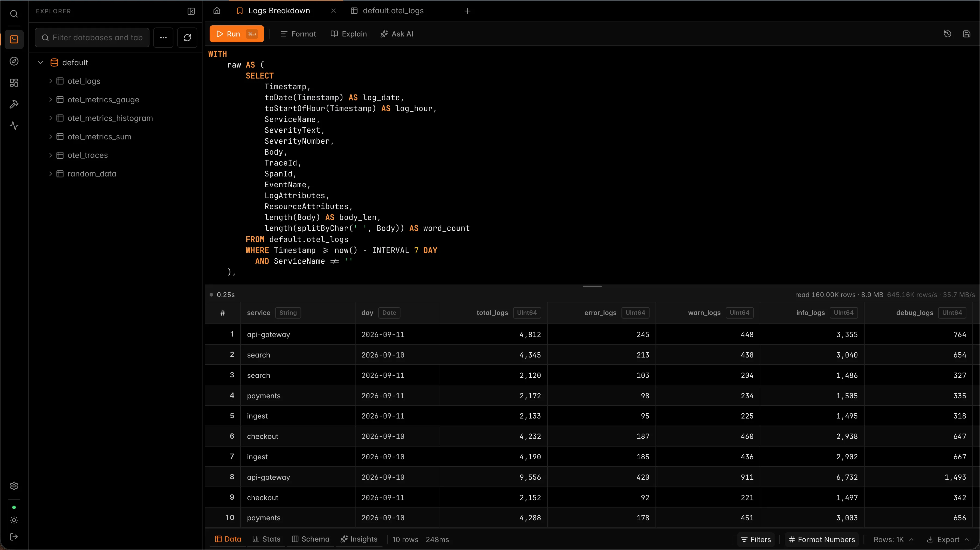Format the SQL query
The height and width of the screenshot is (550, 980).
[298, 34]
